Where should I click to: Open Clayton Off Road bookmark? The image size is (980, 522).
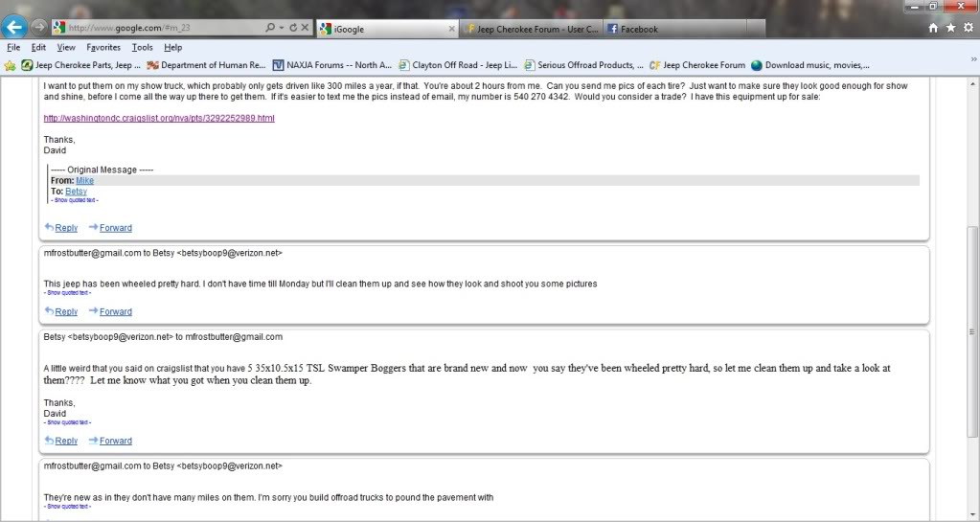pyautogui.click(x=458, y=65)
